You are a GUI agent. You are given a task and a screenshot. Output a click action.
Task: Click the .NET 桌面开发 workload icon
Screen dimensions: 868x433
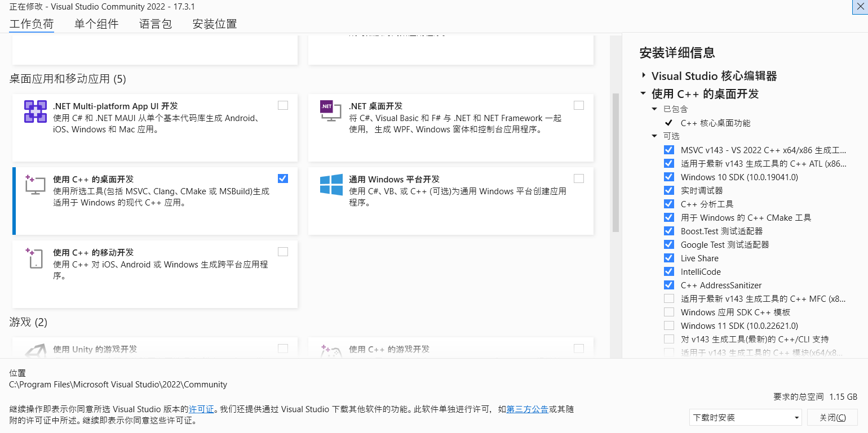[x=331, y=111]
